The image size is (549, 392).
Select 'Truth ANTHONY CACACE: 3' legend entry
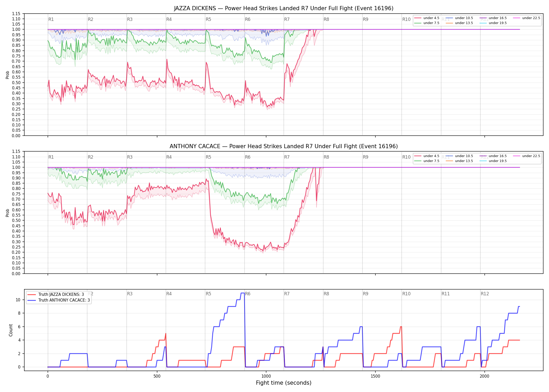pyautogui.click(x=59, y=300)
